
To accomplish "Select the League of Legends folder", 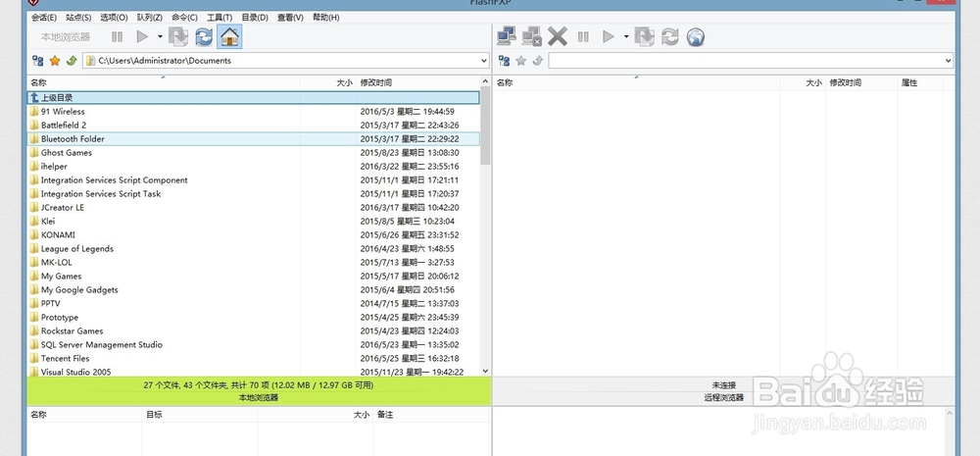I will (x=254, y=249).
